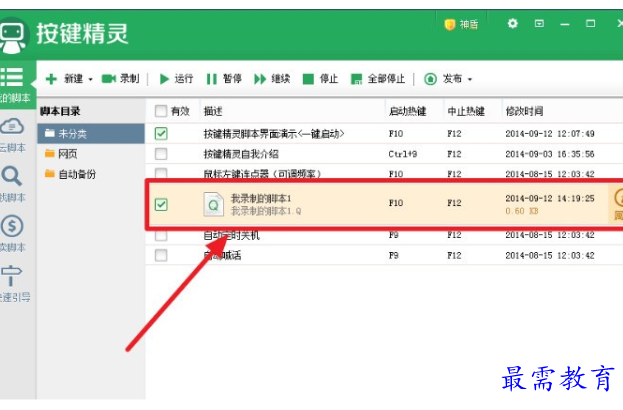623x410 pixels.
Task: Click the 修改时间 column header
Action: tap(524, 111)
